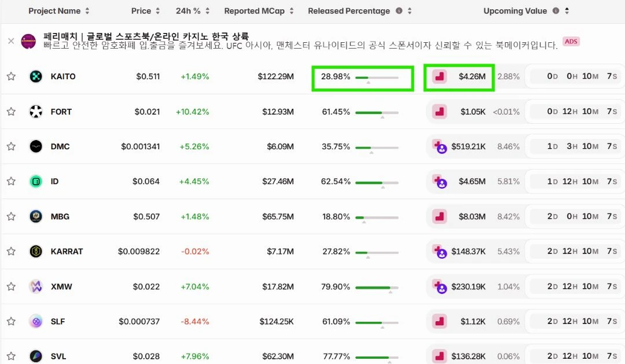Click SLF cliff unlock type icon
The height and width of the screenshot is (364, 625).
coord(440,321)
